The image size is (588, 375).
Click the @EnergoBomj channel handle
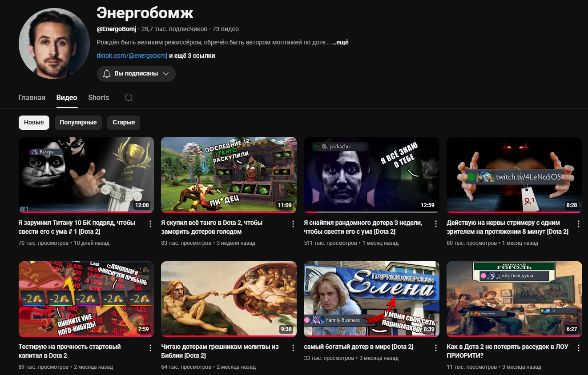click(117, 29)
